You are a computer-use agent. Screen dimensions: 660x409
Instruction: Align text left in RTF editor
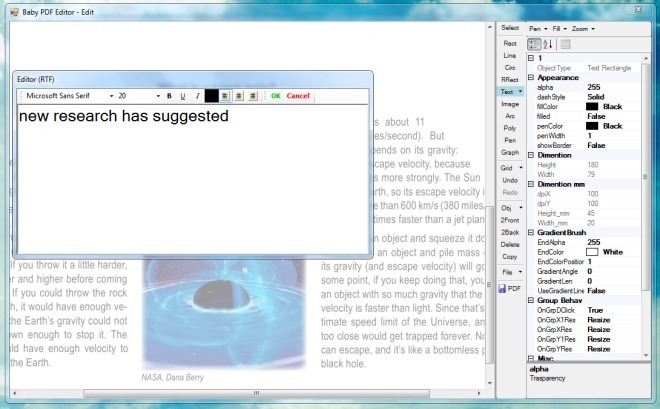[225, 96]
